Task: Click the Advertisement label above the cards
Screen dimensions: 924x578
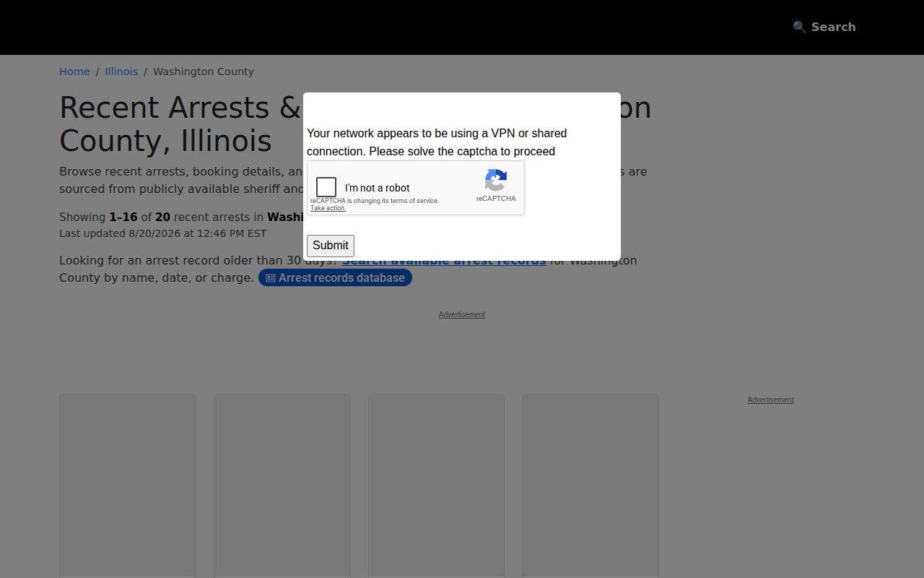Action: coord(462,314)
